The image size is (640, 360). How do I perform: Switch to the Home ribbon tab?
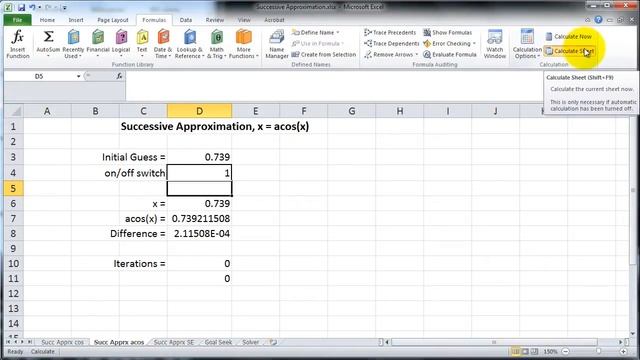click(47, 20)
